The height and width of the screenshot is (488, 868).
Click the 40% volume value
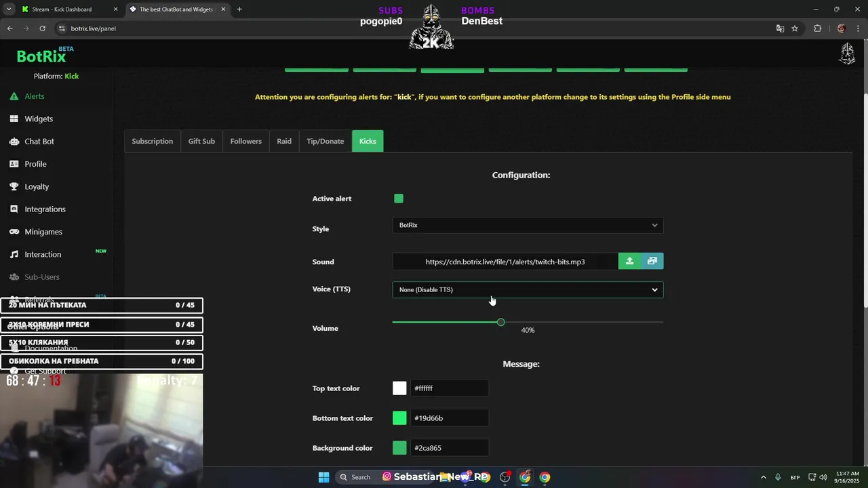coord(528,330)
